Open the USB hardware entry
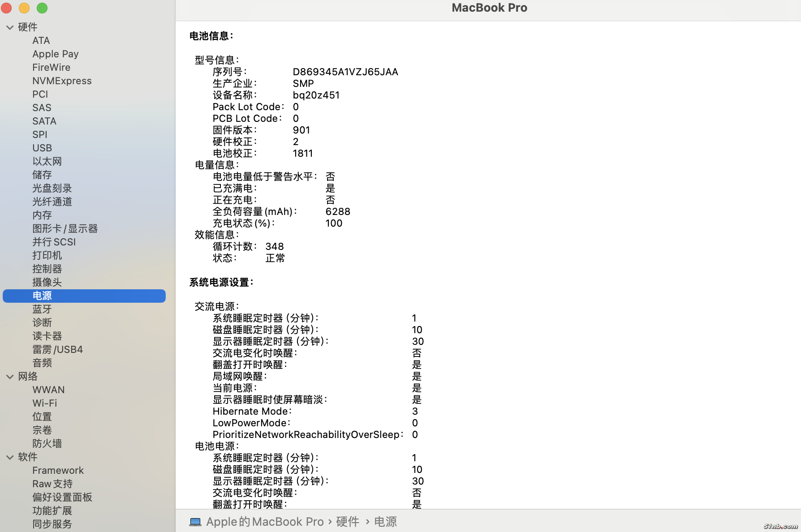Image resolution: width=801 pixels, height=532 pixels. click(42, 148)
